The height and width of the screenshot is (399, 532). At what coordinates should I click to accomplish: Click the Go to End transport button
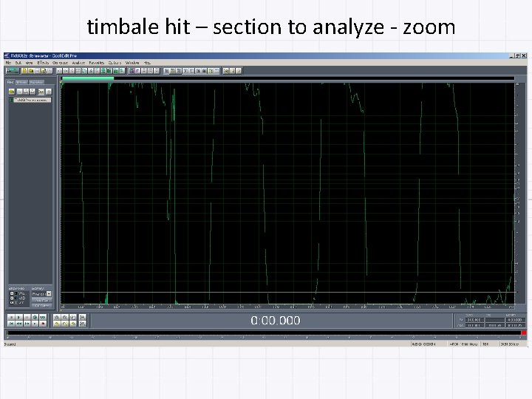point(35,324)
